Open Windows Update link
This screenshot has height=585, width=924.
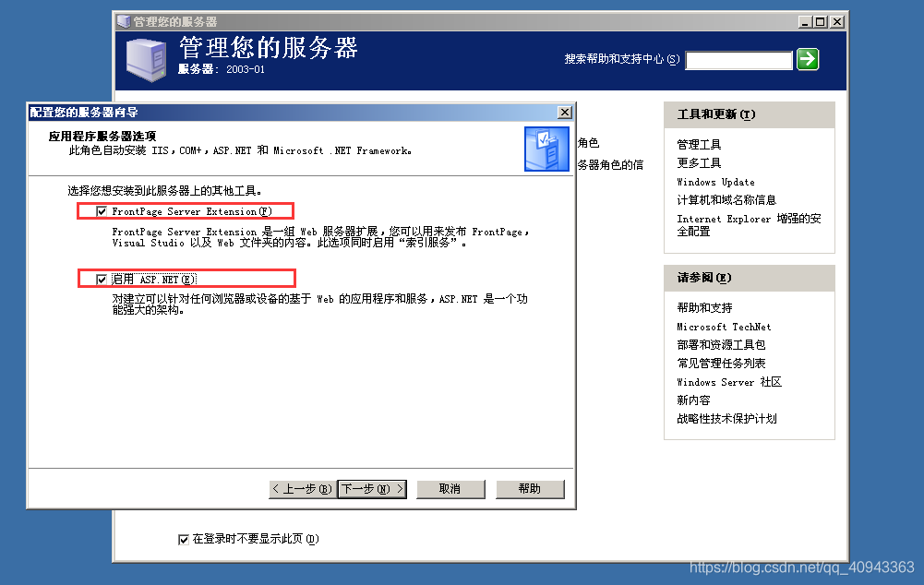click(x=715, y=182)
